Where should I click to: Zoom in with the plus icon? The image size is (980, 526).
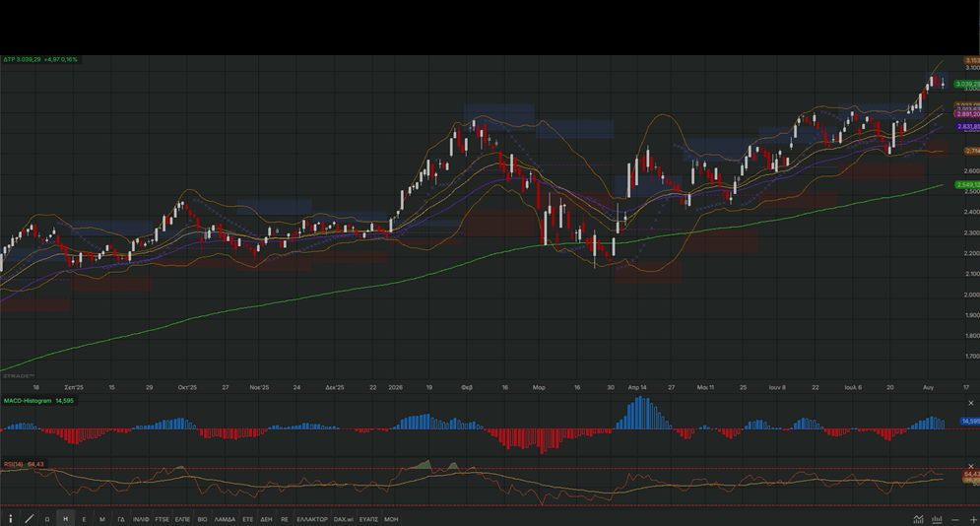(x=973, y=520)
